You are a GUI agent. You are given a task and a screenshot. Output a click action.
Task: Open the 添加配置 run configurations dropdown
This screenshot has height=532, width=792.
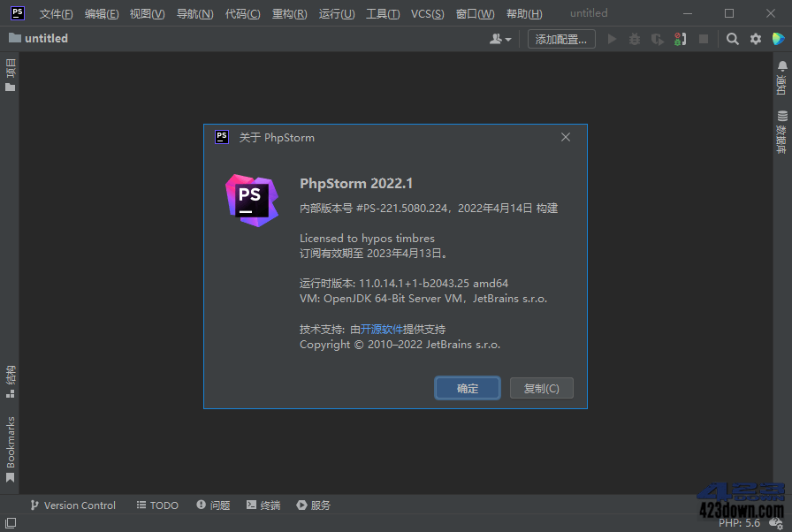pos(560,39)
